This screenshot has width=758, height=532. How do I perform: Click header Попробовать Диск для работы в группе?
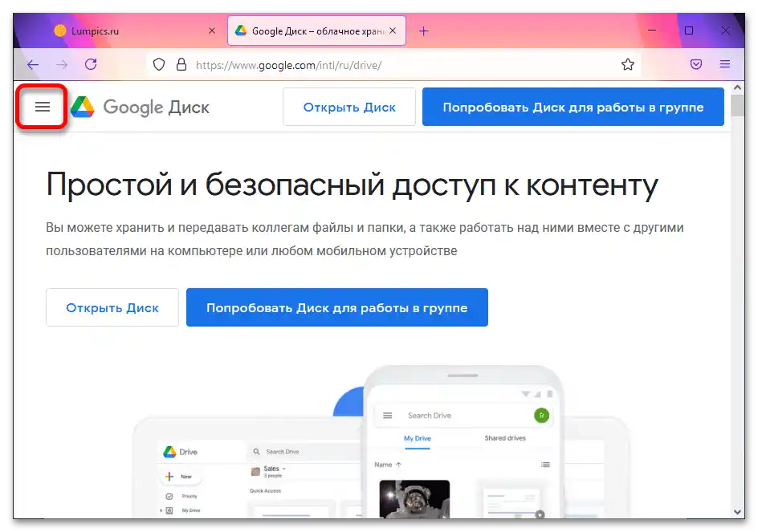573,107
